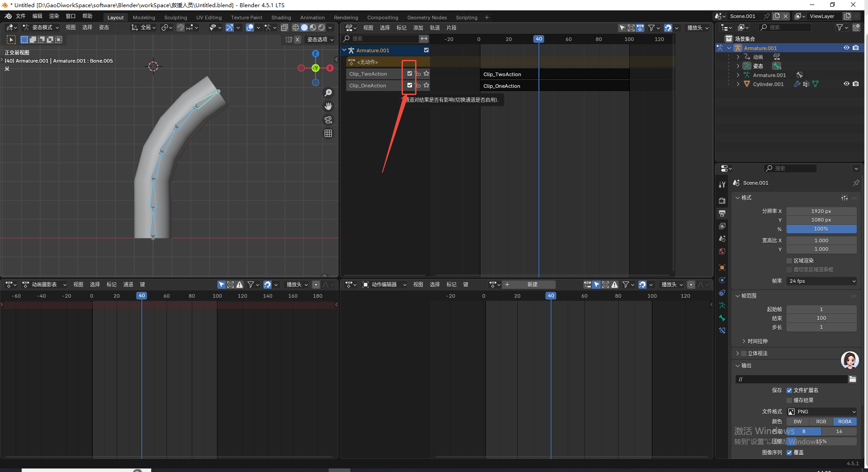The height and width of the screenshot is (472, 868).
Task: Hide Cylinder.001 using its eye icon
Action: pyautogui.click(x=846, y=84)
